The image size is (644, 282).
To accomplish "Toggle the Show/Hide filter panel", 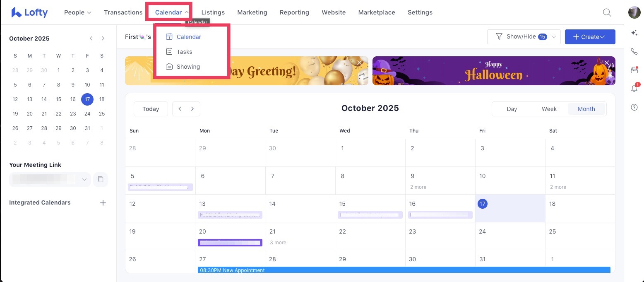I will [x=524, y=36].
